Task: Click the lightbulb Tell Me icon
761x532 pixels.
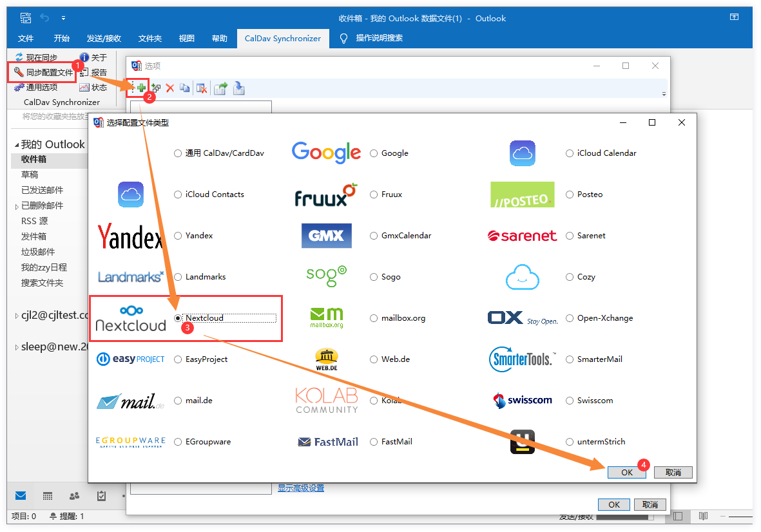Action: 343,38
